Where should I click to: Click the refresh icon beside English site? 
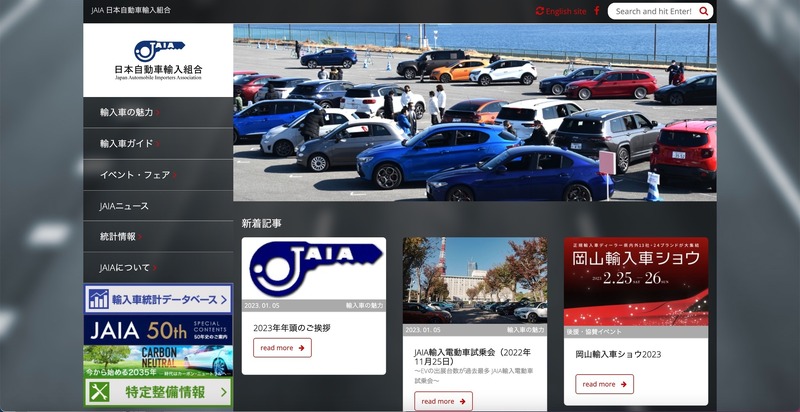coord(540,11)
